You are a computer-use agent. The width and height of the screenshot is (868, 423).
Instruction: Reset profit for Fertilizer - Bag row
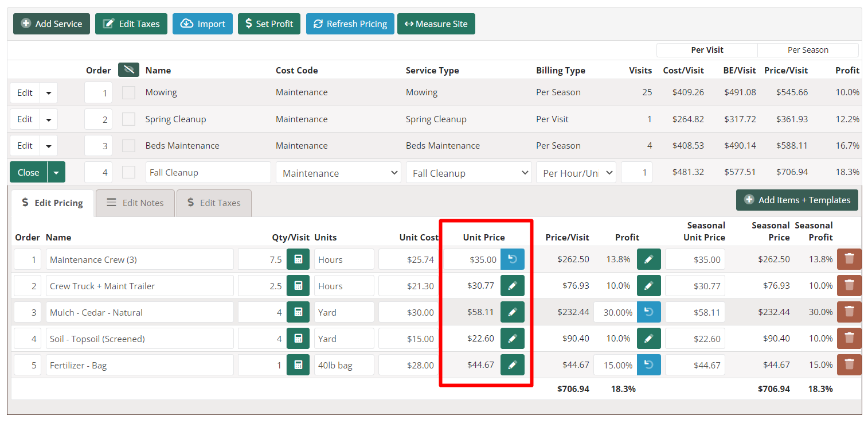pos(649,365)
